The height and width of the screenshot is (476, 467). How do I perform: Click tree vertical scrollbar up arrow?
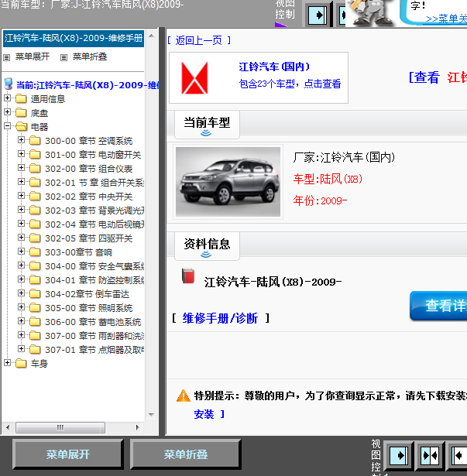[x=151, y=36]
